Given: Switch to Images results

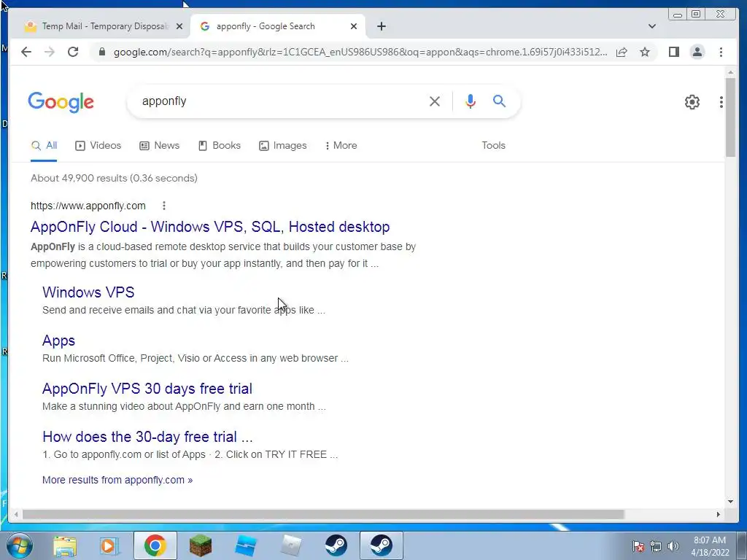Looking at the screenshot, I should 283,146.
